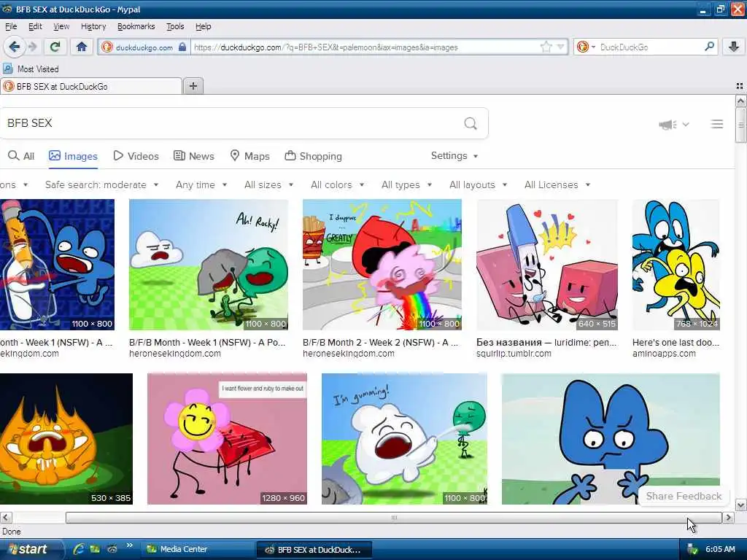Expand the All types filter
Image resolution: width=747 pixels, height=560 pixels.
[x=406, y=184]
